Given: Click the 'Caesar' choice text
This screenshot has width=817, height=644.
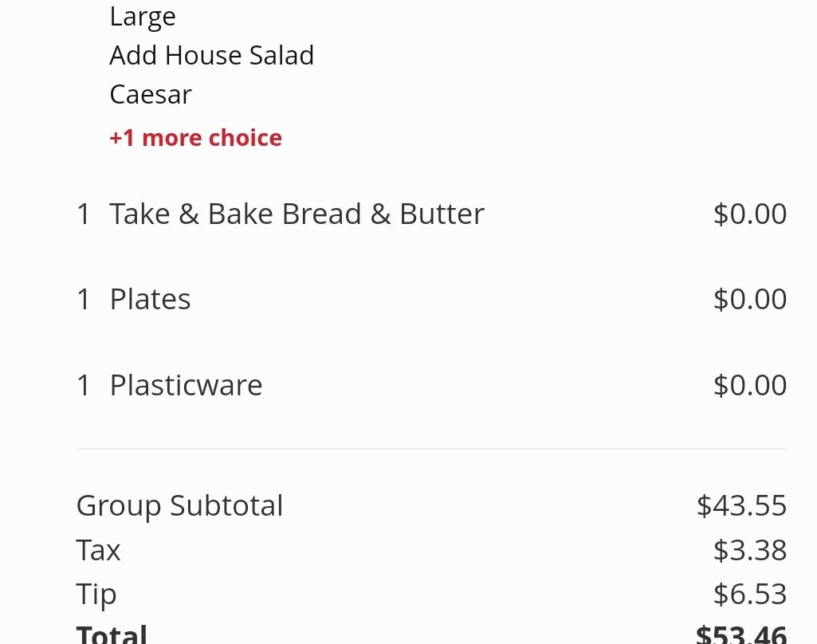Looking at the screenshot, I should [x=151, y=95].
